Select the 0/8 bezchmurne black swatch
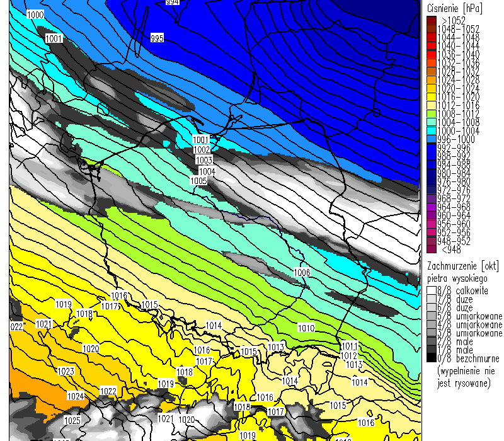The width and height of the screenshot is (504, 441). pyautogui.click(x=432, y=358)
